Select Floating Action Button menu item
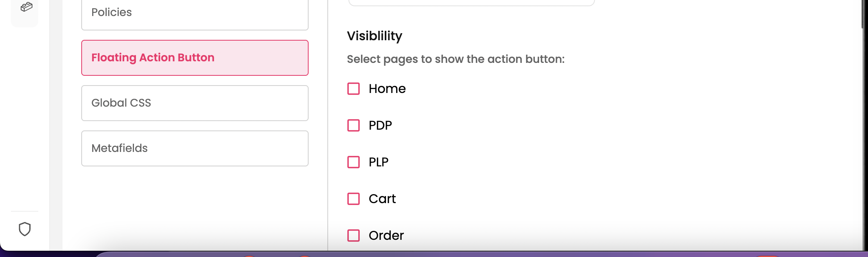The width and height of the screenshot is (868, 257). coord(195,58)
